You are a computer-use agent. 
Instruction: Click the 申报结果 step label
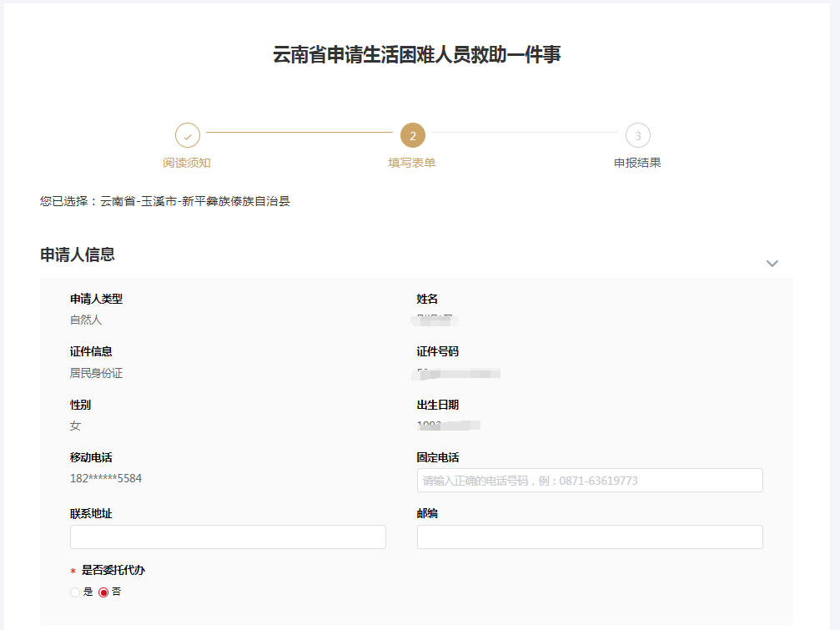pos(637,162)
